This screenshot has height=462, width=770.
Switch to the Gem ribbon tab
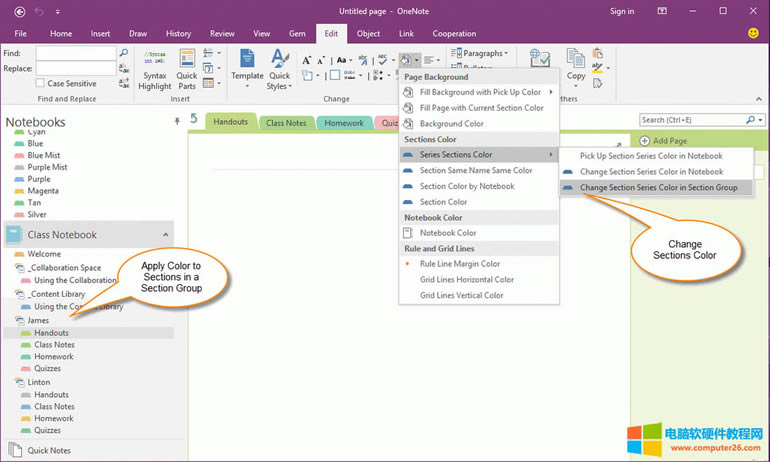tap(297, 33)
